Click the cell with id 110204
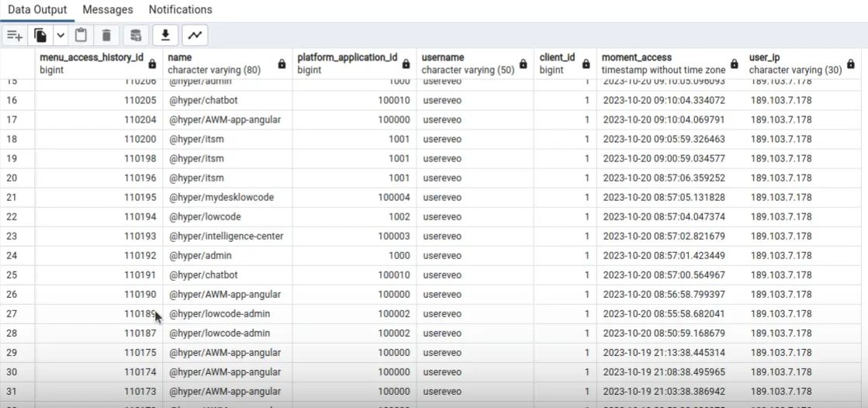This screenshot has width=868, height=408. tap(99, 119)
